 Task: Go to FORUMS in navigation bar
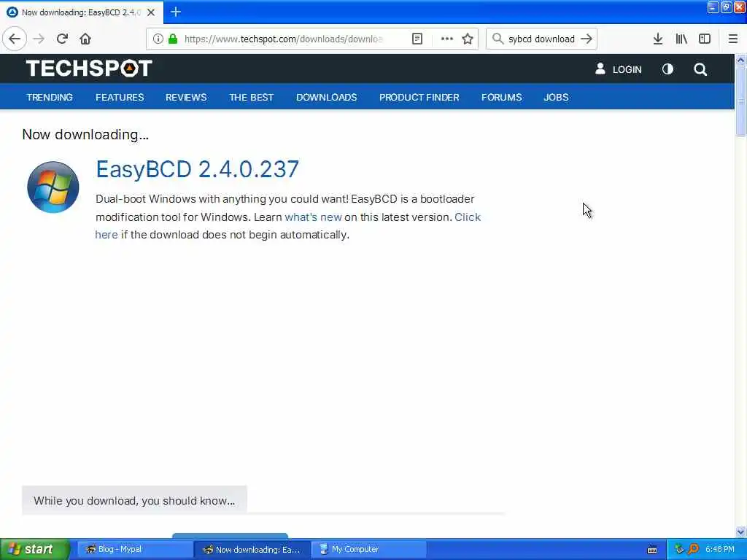[x=502, y=97]
